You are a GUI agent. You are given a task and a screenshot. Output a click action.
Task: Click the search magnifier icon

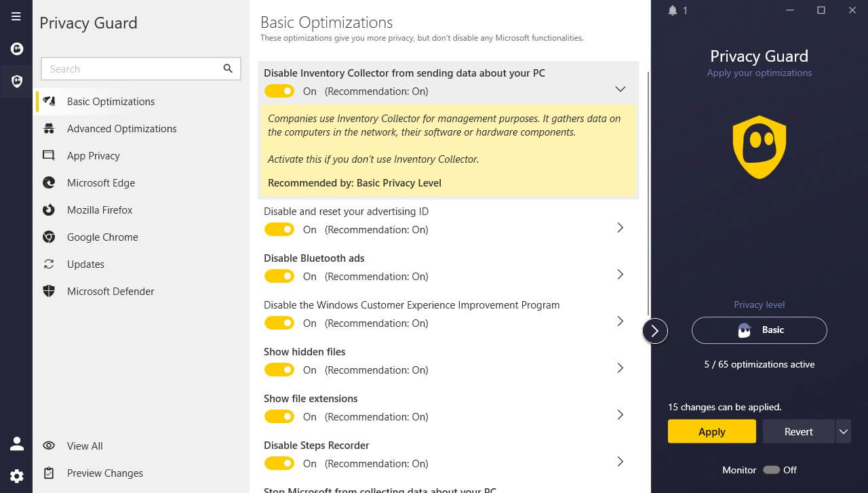click(228, 68)
